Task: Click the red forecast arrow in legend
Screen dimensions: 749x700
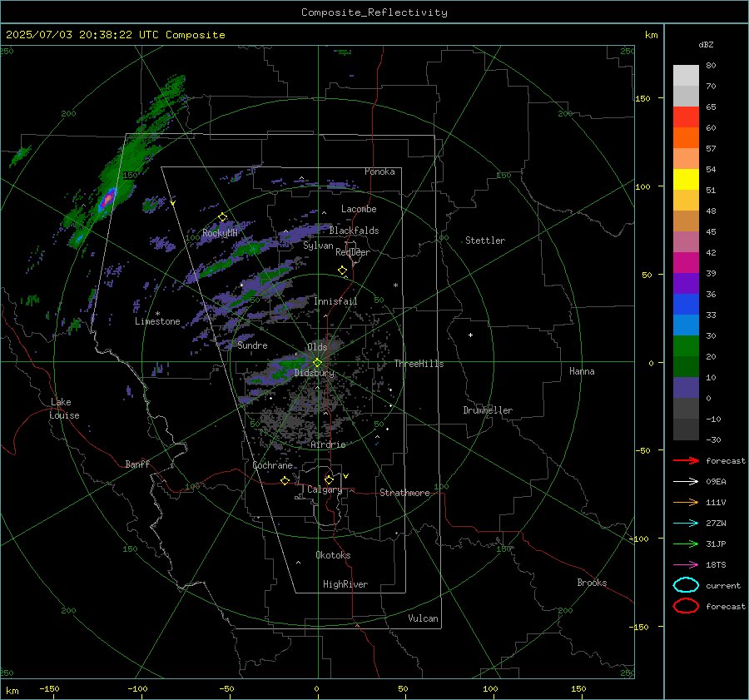Action: point(686,460)
